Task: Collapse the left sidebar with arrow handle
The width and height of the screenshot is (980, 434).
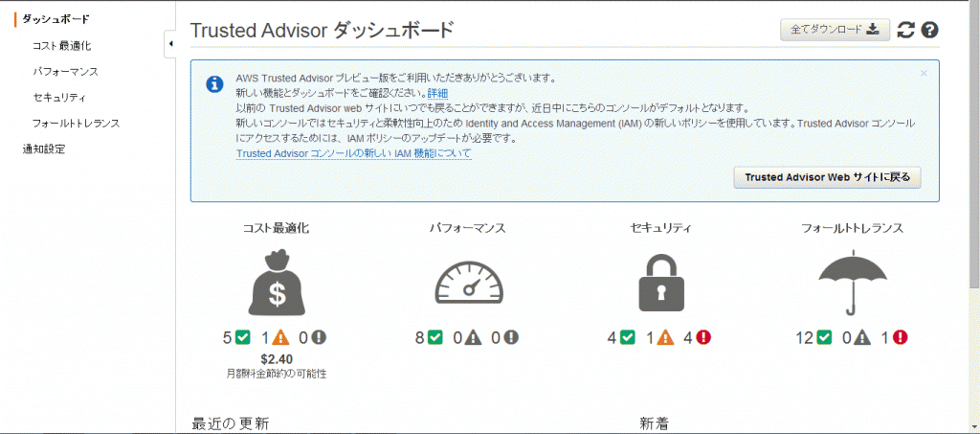Action: pos(170,44)
